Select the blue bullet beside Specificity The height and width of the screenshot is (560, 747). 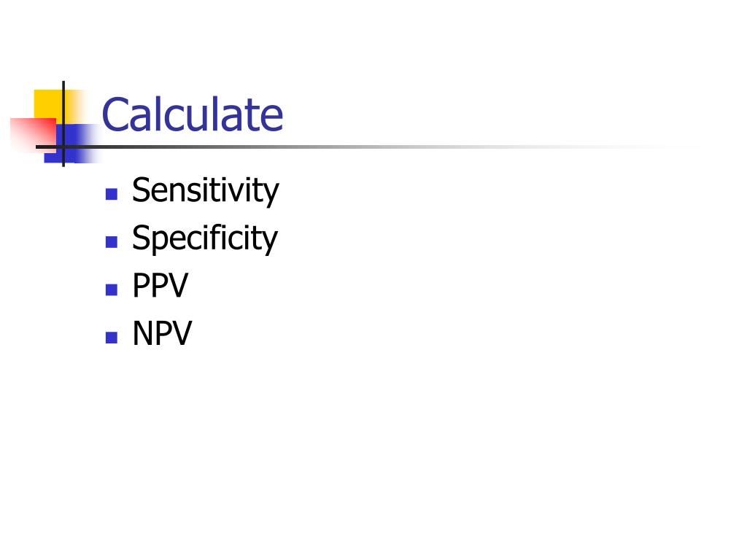[x=112, y=242]
